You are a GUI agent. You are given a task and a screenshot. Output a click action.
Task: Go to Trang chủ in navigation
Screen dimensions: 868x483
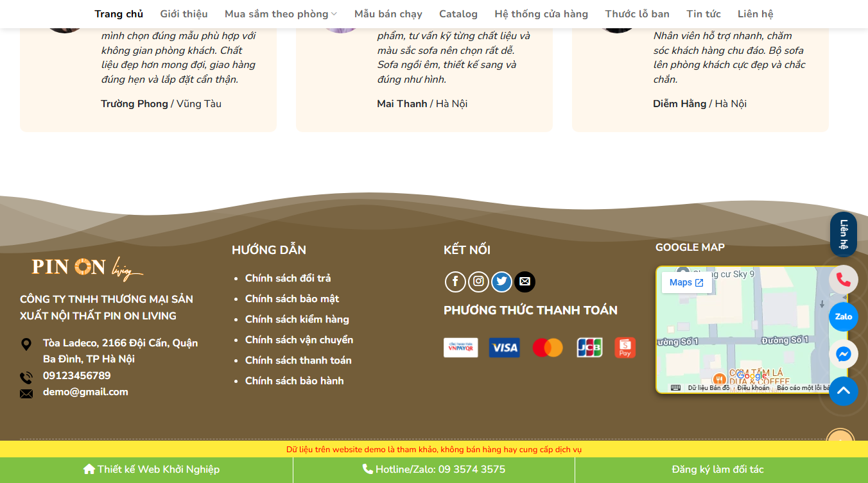[x=119, y=14]
